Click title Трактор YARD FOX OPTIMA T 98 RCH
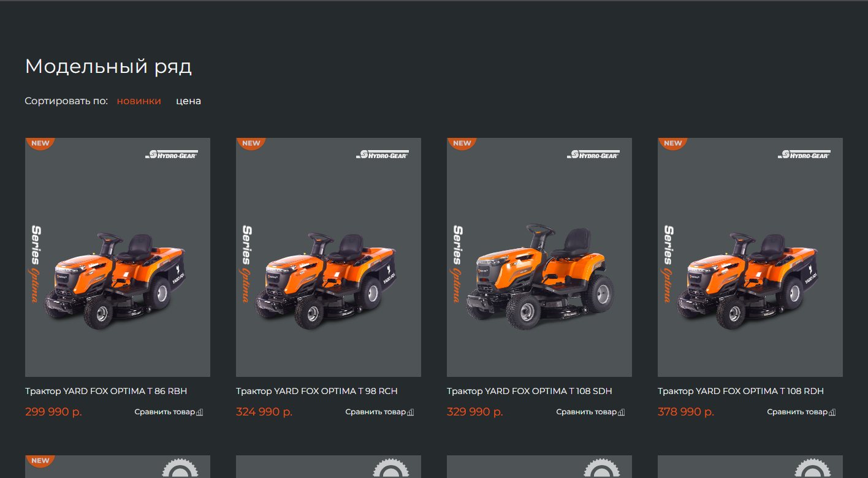Image resolution: width=868 pixels, height=478 pixels. click(x=317, y=391)
